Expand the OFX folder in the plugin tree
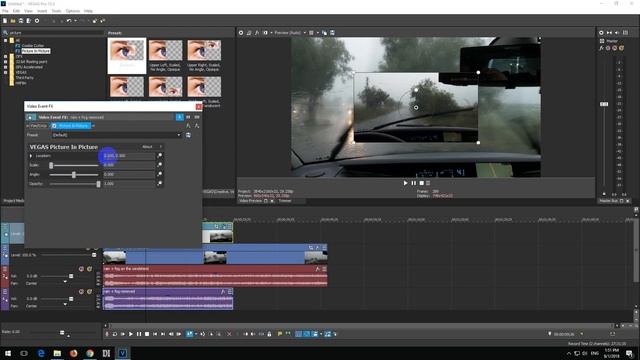Screen dimensions: 640x360 point(5,56)
